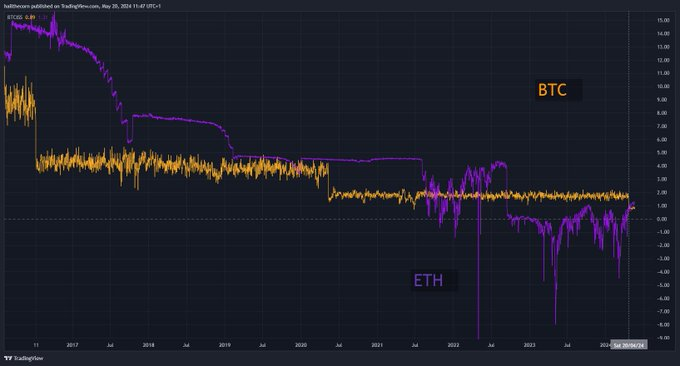The height and width of the screenshot is (366, 680).
Task: Click the Sat 20/04/24 date marker
Action: (x=629, y=345)
